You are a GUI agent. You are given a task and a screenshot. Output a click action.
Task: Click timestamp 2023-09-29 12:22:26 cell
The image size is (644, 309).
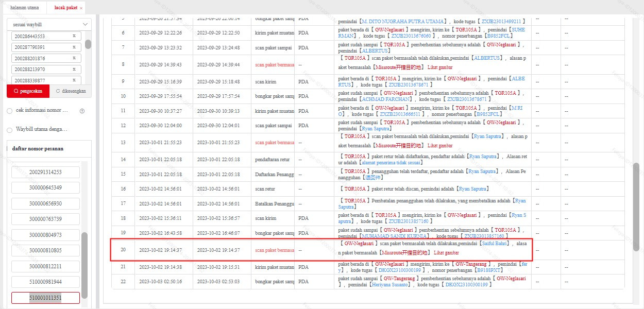tap(163, 33)
